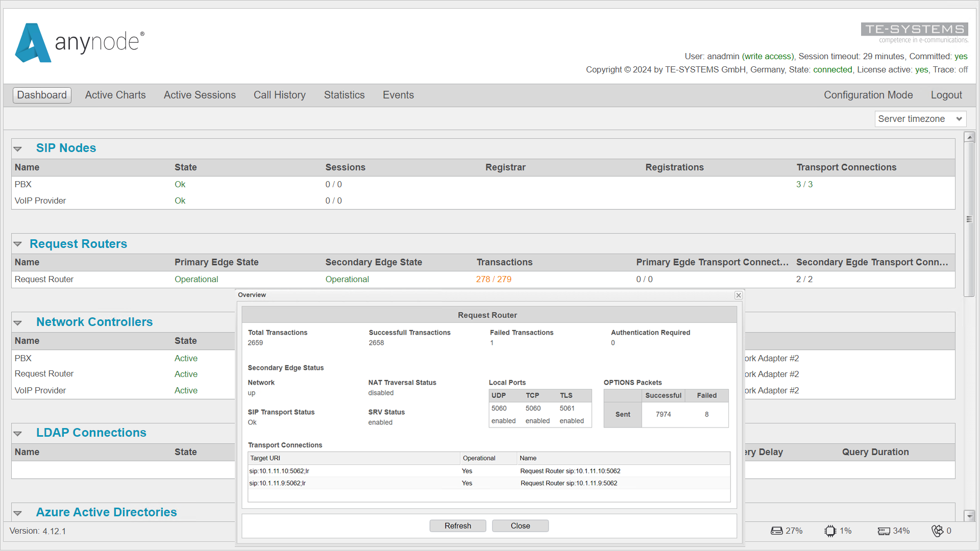Image resolution: width=980 pixels, height=551 pixels.
Task: Click the TLS port 5061 cell
Action: coord(567,409)
